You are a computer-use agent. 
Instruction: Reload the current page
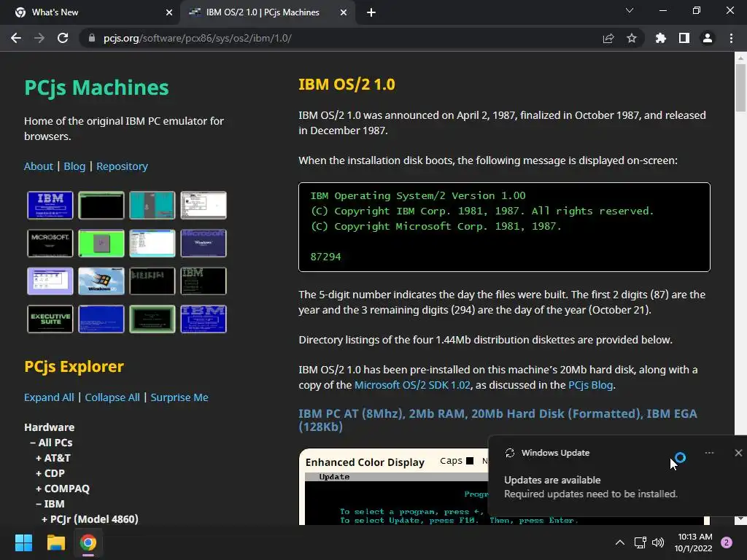[63, 38]
